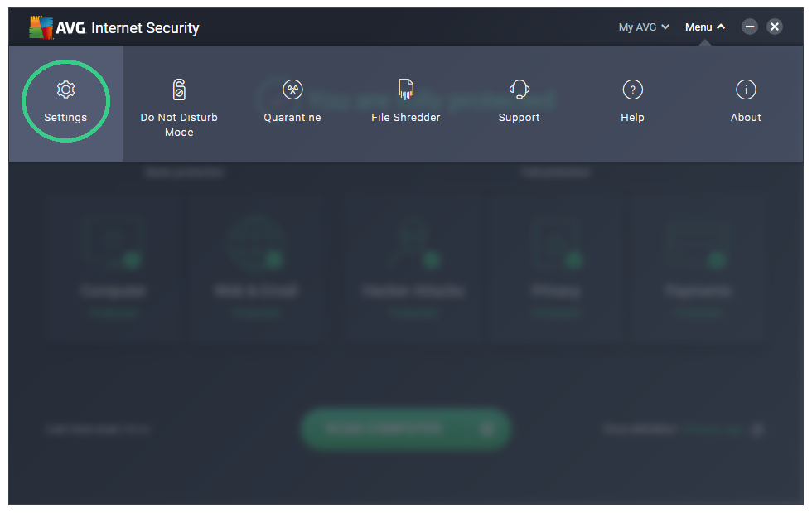Expand the My AVG dropdown
The height and width of the screenshot is (513, 812).
click(x=644, y=27)
